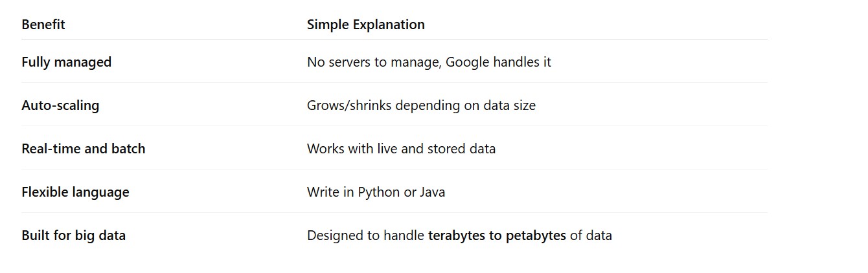
Task: Click the "depending on data size" explanation text
Action: coord(466,105)
